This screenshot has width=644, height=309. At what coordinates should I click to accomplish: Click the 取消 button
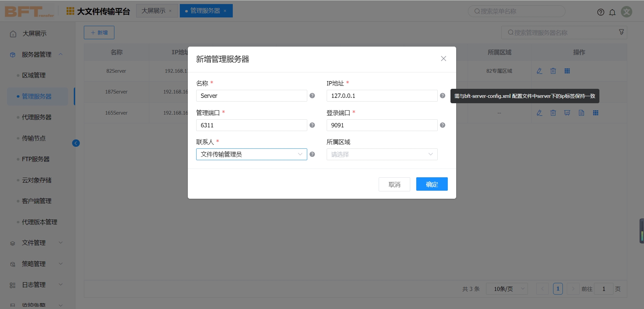[394, 185]
